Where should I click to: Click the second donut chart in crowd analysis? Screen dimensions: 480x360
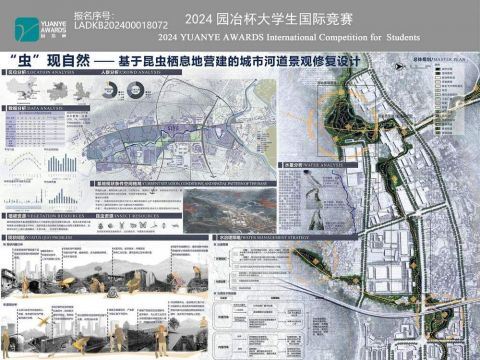click(135, 90)
